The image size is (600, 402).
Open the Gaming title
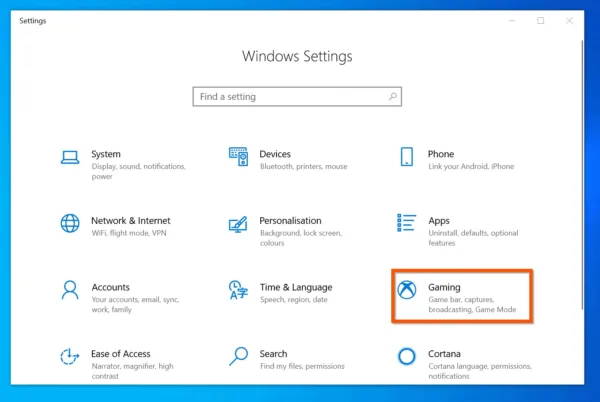click(444, 287)
